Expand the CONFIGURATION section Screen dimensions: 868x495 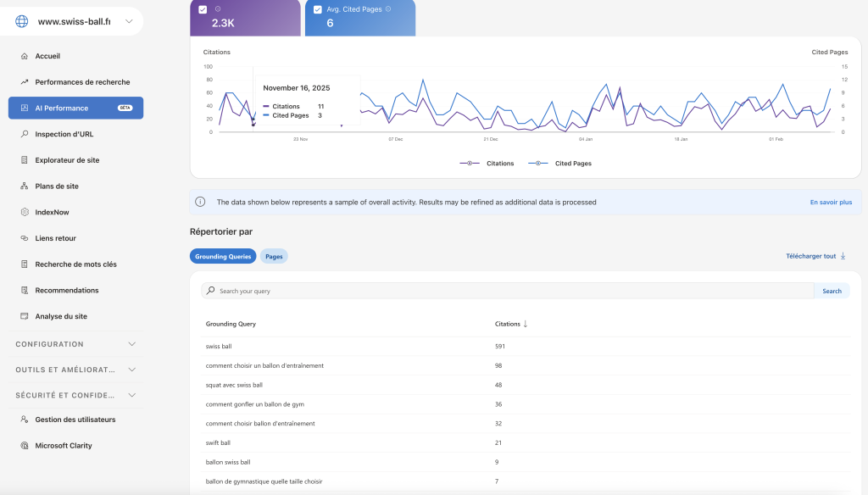[x=131, y=344]
